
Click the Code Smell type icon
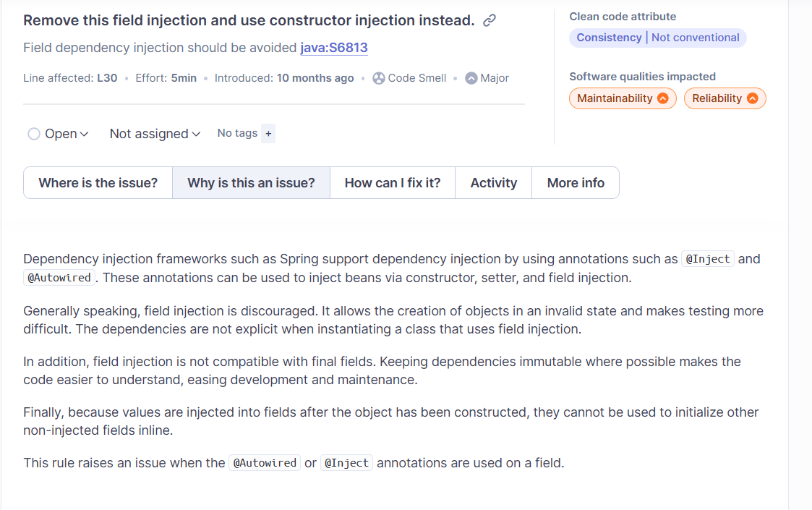point(379,78)
